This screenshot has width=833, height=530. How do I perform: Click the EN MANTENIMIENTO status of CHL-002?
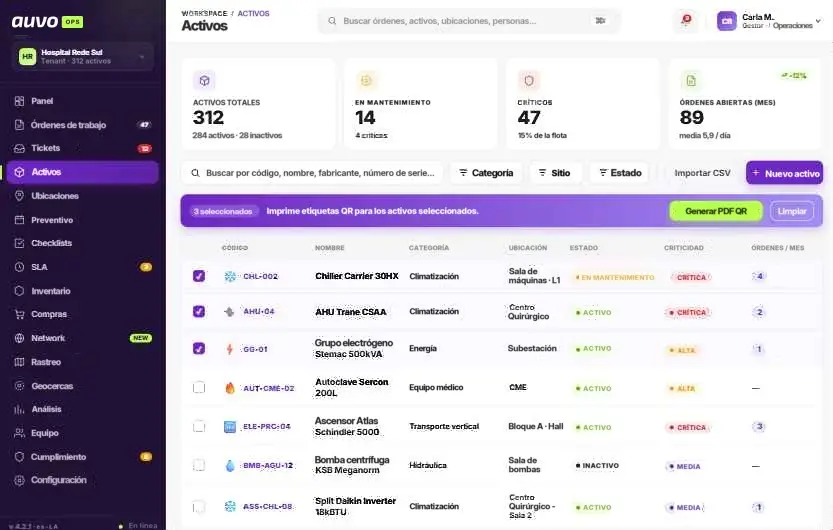click(615, 277)
